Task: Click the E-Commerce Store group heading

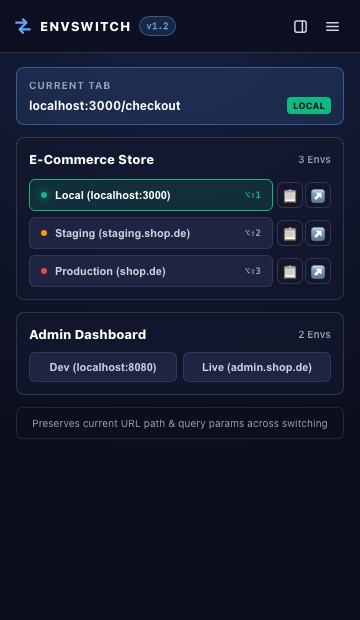Action: coord(91,159)
